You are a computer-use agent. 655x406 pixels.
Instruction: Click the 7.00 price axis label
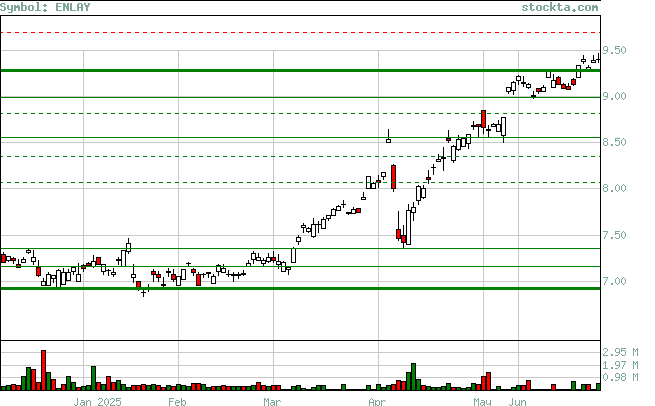coord(614,282)
